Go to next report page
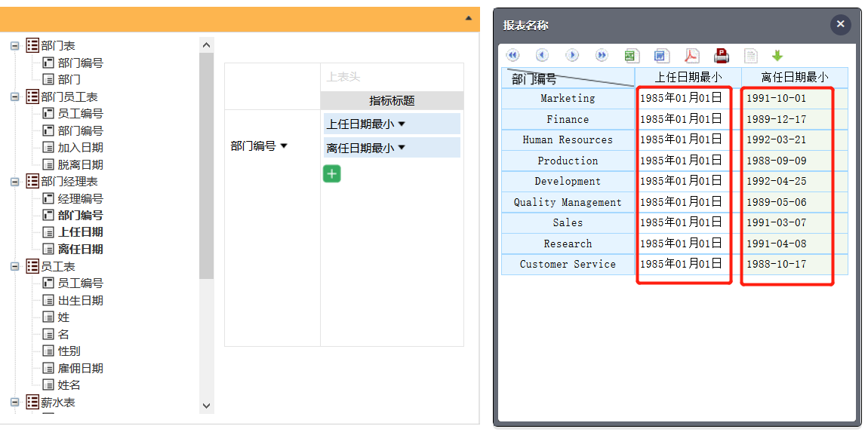This screenshot has height=432, width=868. tap(572, 55)
